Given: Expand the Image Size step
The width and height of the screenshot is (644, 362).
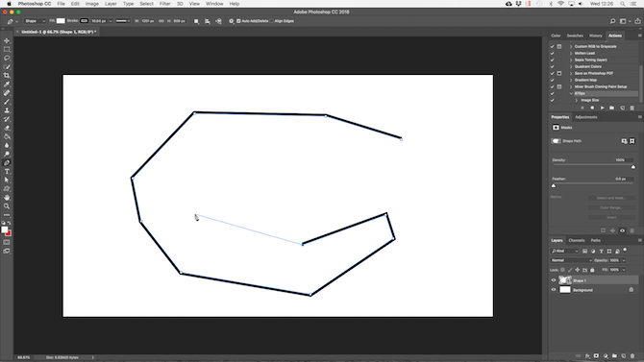Looking at the screenshot, I should click(x=576, y=100).
